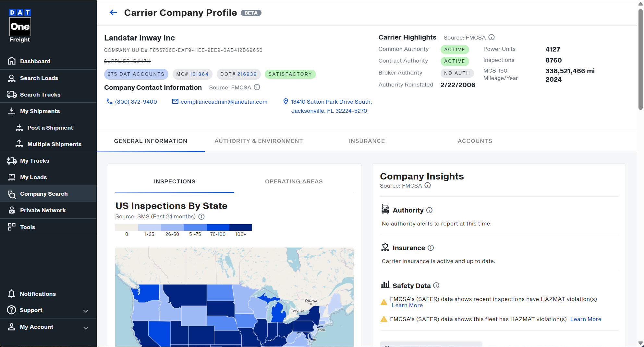Expand the Support menu chevron
644x347 pixels.
coord(86,311)
